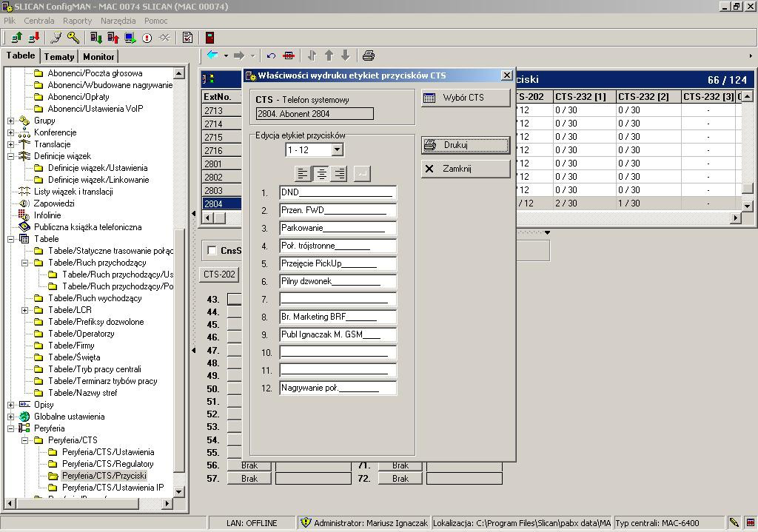
Task: Click the shield icon beside Administrator in status bar
Action: tap(306, 522)
